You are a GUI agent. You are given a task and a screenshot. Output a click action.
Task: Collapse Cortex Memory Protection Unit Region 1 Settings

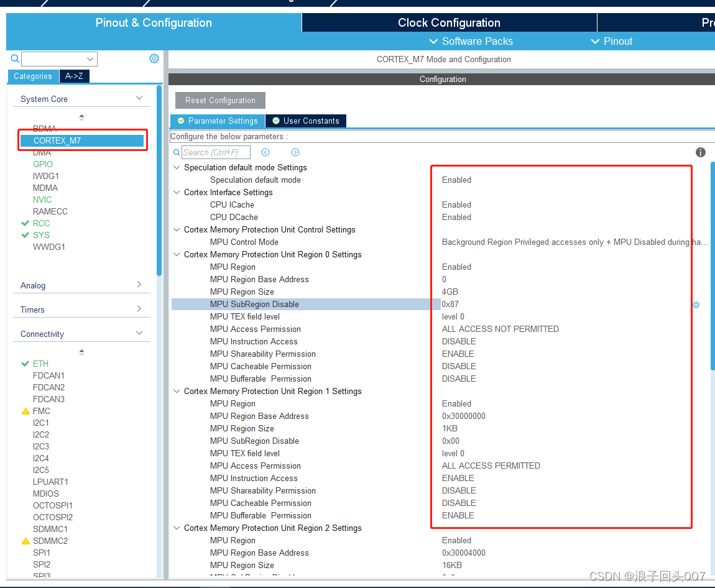point(176,391)
